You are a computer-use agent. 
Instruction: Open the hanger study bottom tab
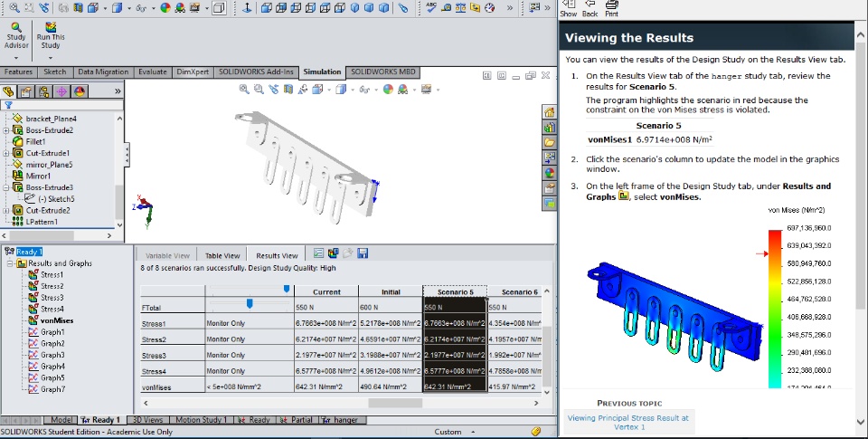(x=341, y=420)
